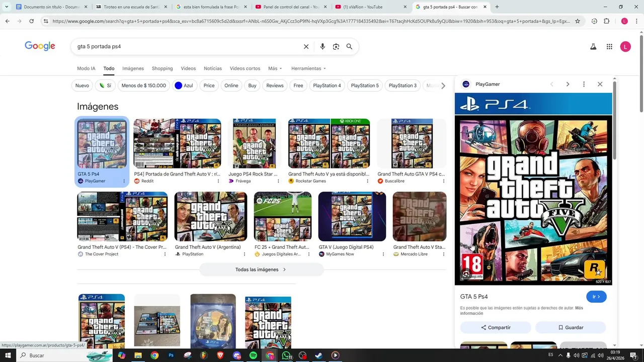Open Steam from the taskbar
The height and width of the screenshot is (362, 644).
318,355
